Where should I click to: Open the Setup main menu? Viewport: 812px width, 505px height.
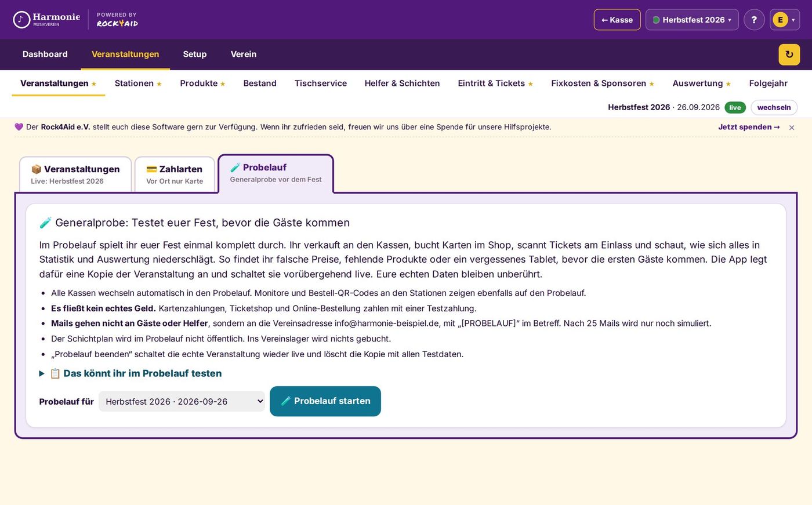coord(195,54)
